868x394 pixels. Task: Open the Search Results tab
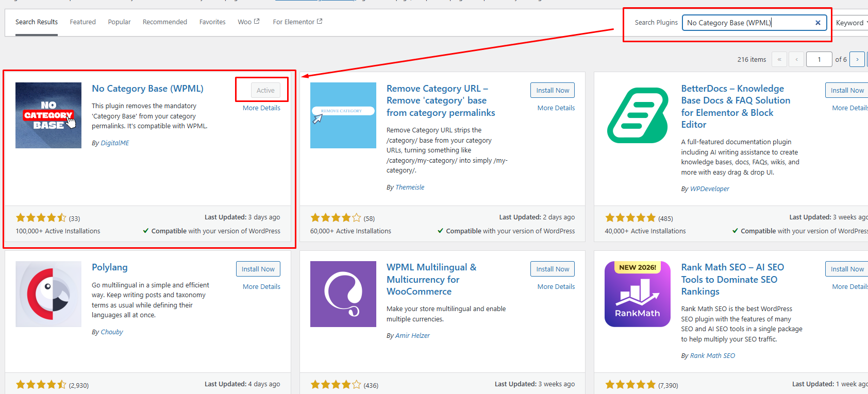click(37, 22)
